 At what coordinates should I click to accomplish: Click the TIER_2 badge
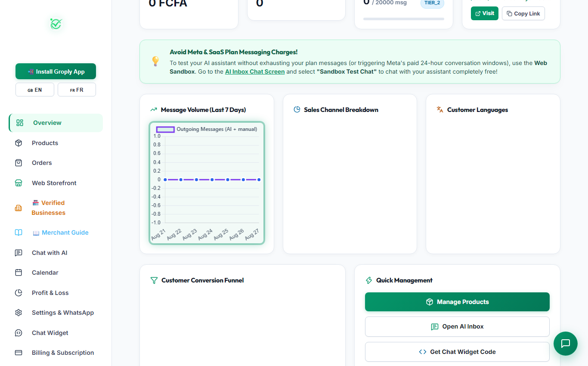click(x=432, y=3)
